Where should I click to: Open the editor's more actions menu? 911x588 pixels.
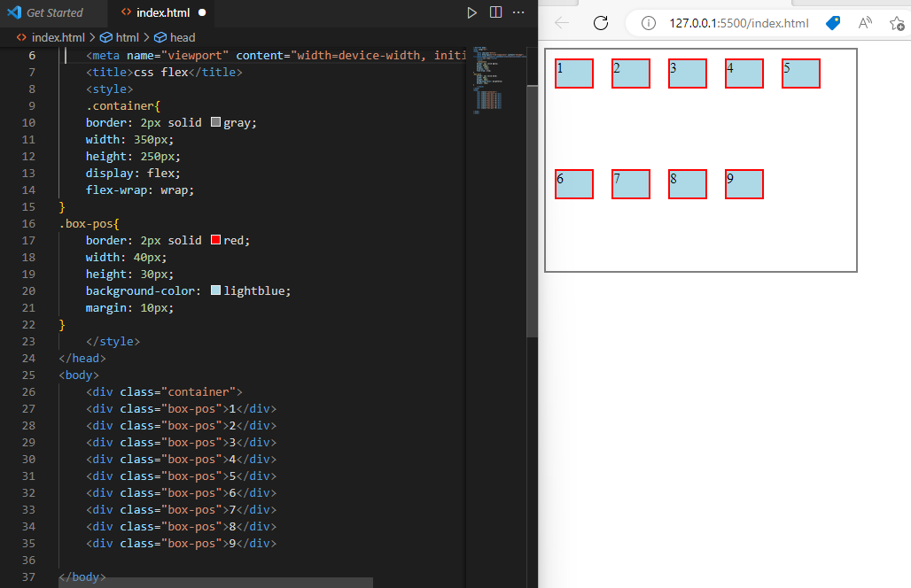(518, 12)
